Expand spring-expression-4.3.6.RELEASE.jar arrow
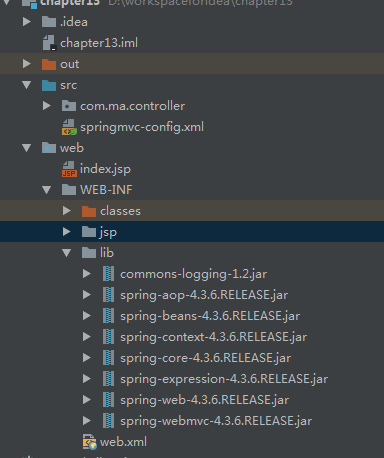Screen dimensions: 384x458 pyautogui.click(x=87, y=379)
